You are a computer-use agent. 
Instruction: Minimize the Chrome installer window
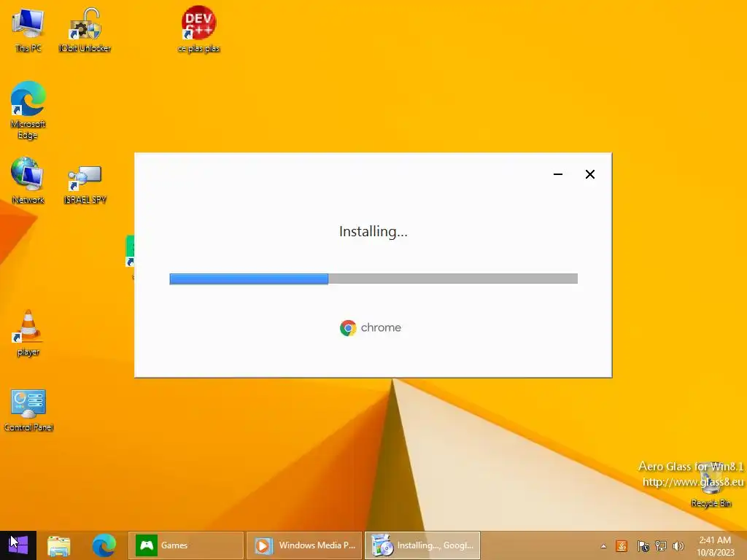tap(558, 174)
